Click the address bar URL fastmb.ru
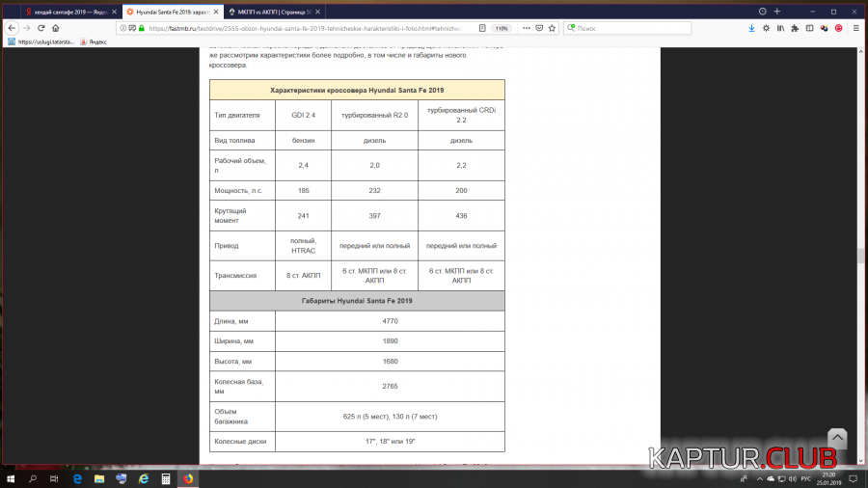The width and height of the screenshot is (868, 488). (305, 28)
